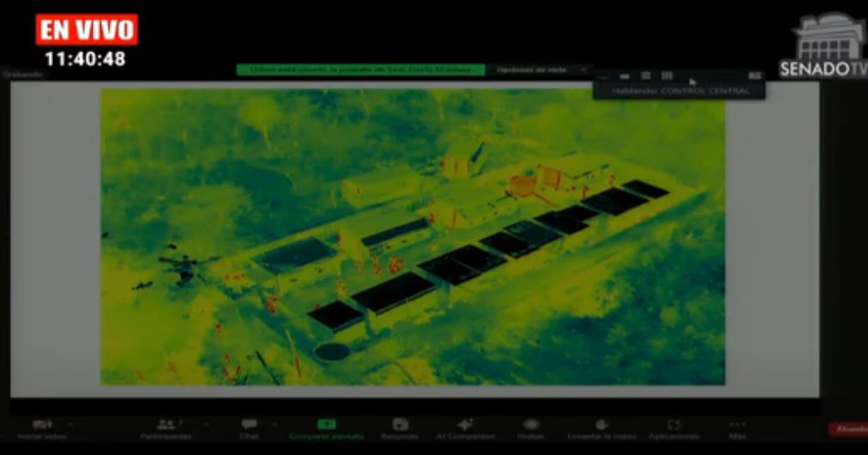Open the Chat panel

249,429
